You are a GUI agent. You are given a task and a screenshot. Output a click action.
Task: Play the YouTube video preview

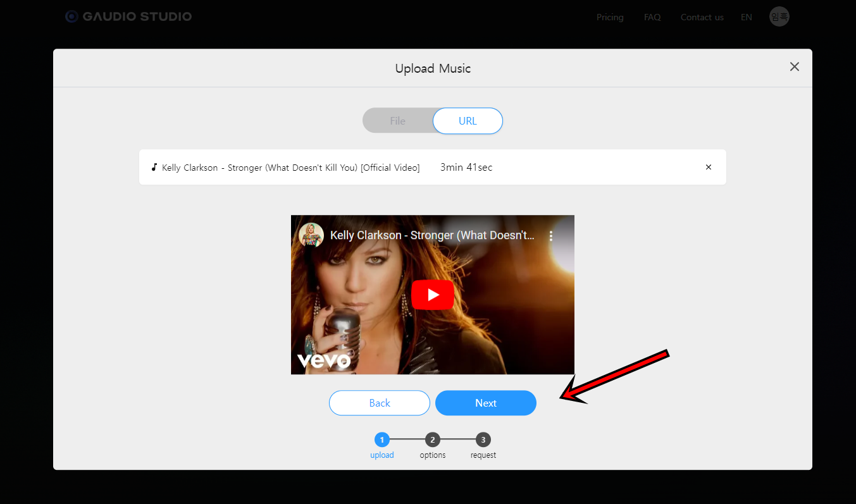[x=433, y=295]
